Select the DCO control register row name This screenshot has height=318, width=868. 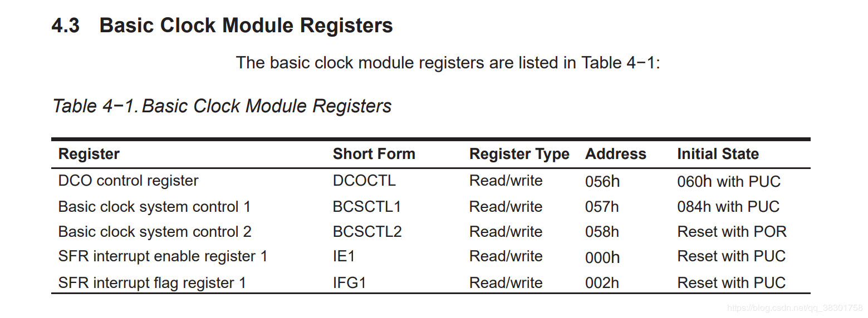click(x=128, y=181)
